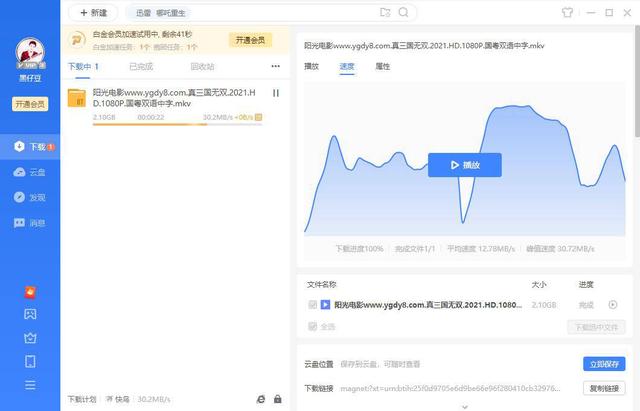The image size is (640, 411).
Task: Expand details with bottom chevron arrow
Action: 464,407
